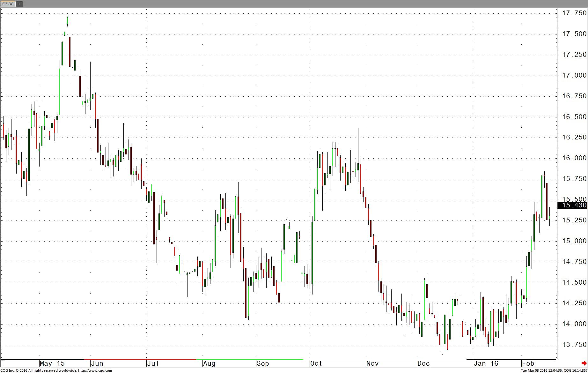
Task: Click the 14.750 price axis label
Action: 574,262
